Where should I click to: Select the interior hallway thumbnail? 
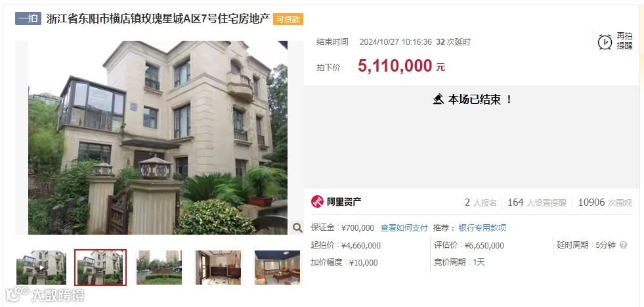(218, 267)
